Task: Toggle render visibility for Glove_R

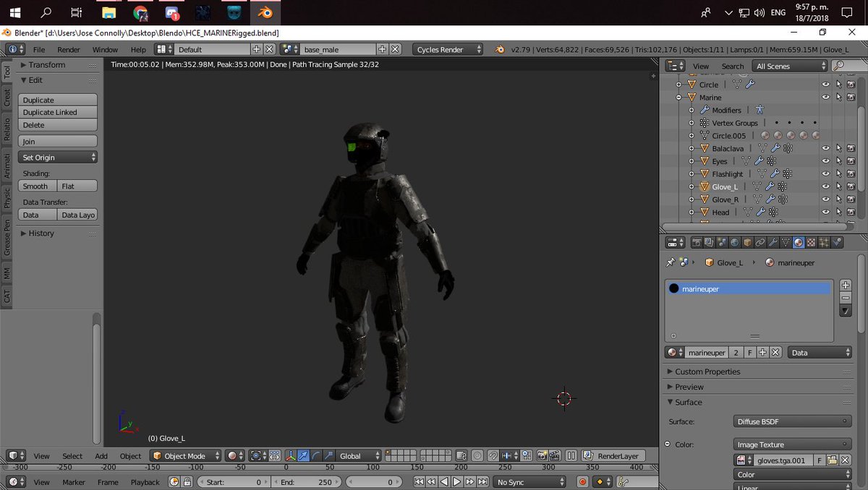Action: click(851, 199)
